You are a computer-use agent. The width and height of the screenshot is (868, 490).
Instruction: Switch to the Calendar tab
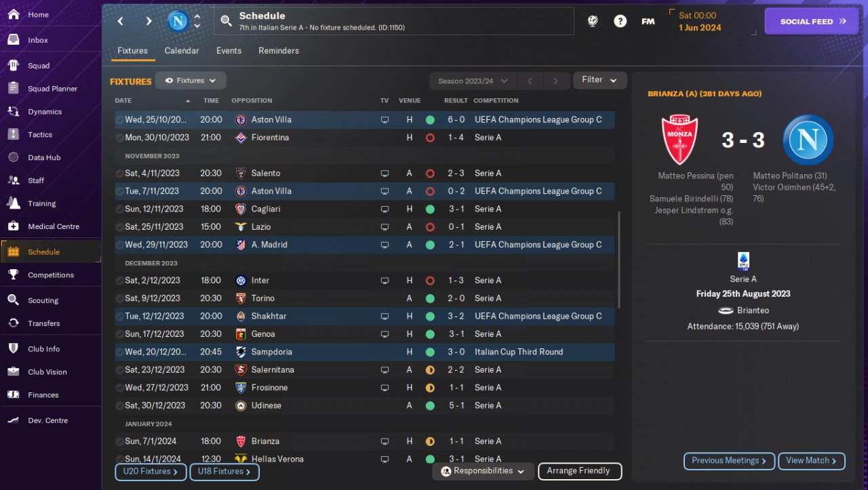[182, 51]
